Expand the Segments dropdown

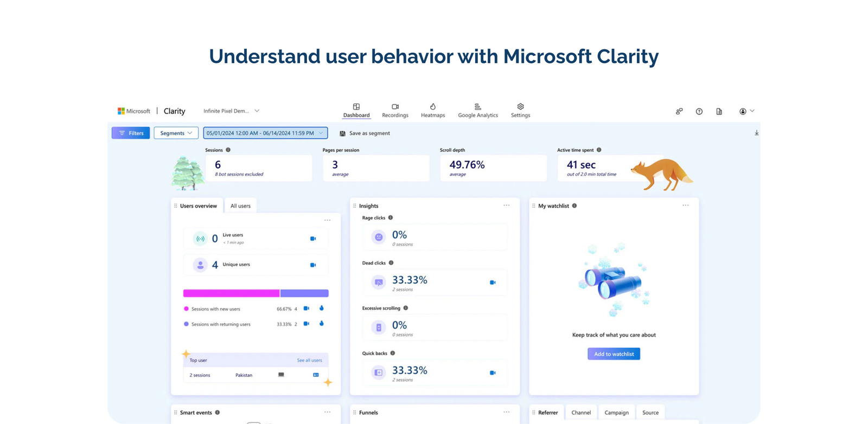tap(176, 133)
